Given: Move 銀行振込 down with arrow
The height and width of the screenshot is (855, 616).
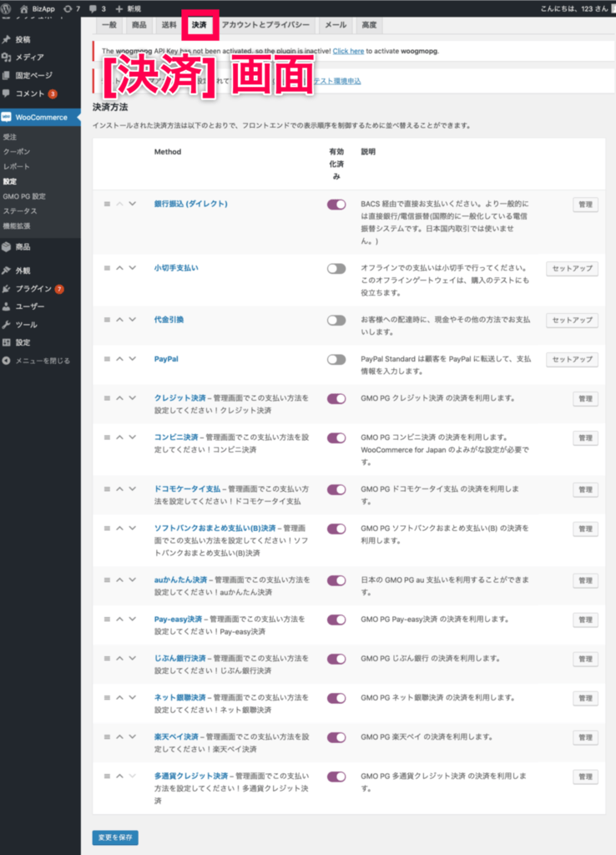Looking at the screenshot, I should point(133,204).
